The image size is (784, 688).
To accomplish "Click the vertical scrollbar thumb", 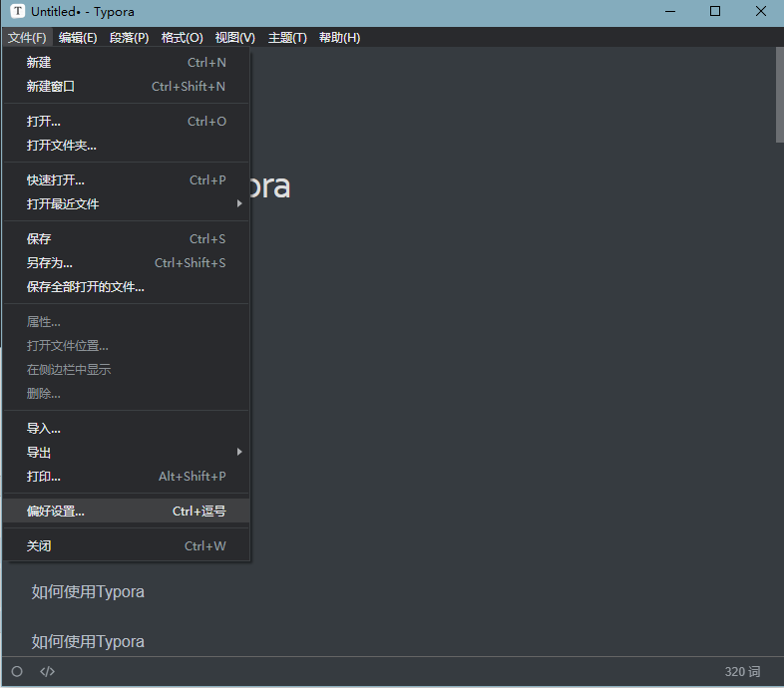I will (x=779, y=95).
